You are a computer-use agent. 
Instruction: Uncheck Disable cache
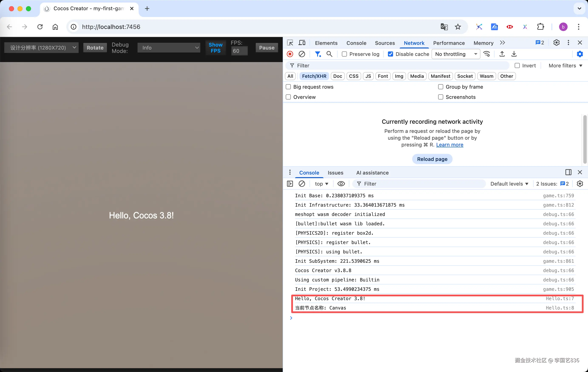pos(391,54)
